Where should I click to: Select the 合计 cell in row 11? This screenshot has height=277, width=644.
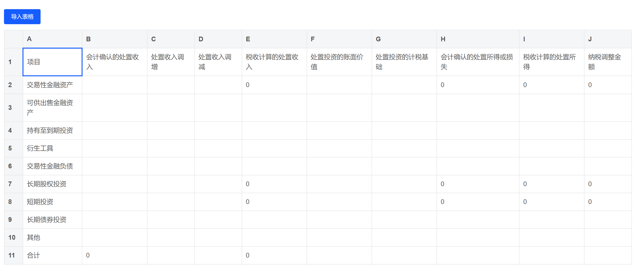click(52, 255)
